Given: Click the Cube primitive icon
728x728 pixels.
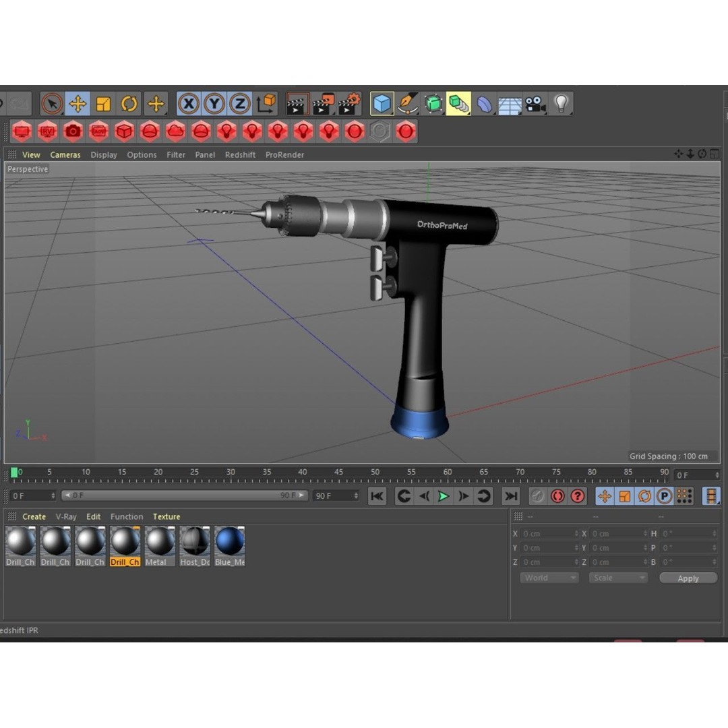Looking at the screenshot, I should [x=382, y=103].
